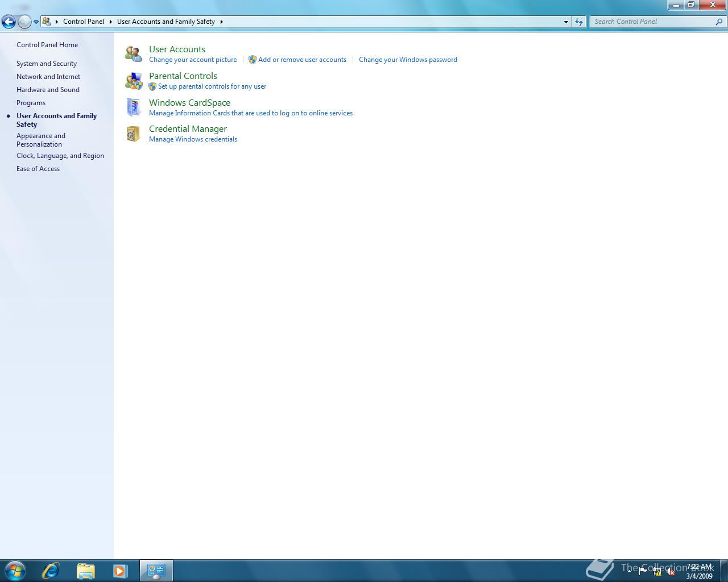Click the User Accounts people icon

133,54
